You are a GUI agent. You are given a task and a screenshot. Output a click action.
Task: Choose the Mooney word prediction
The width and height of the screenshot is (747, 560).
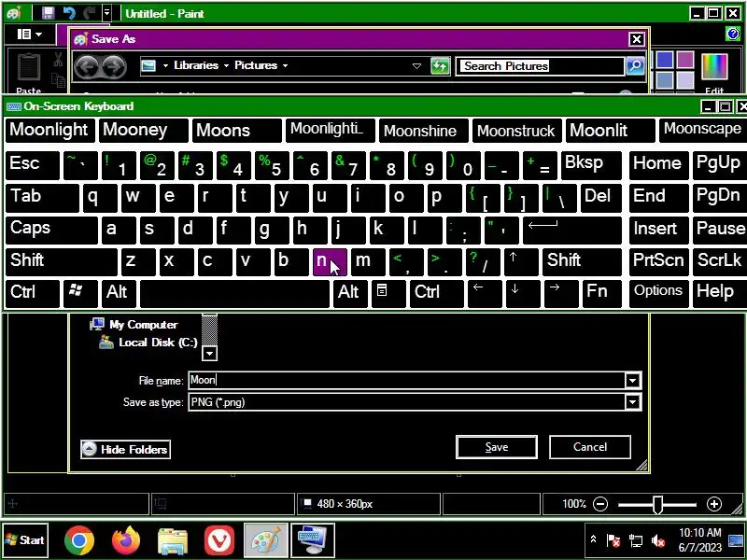[143, 130]
